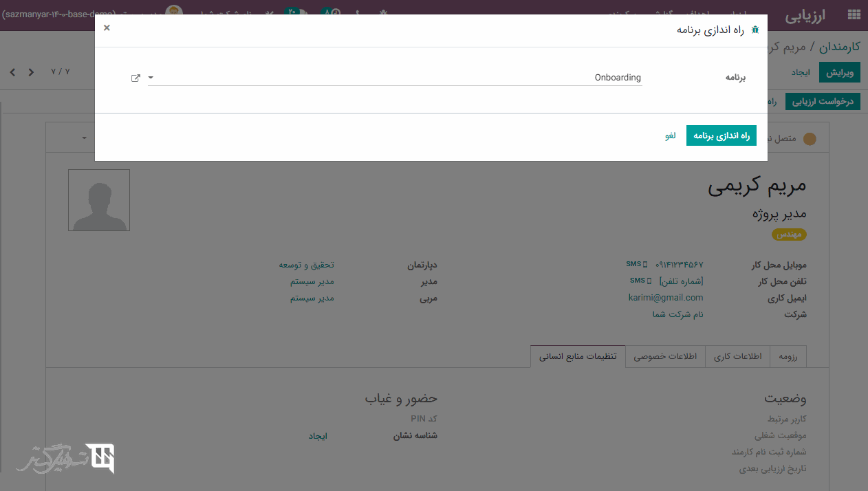868x491 pixels.
Task: Click the ایجاد create button near ویرایش
Action: (x=801, y=72)
